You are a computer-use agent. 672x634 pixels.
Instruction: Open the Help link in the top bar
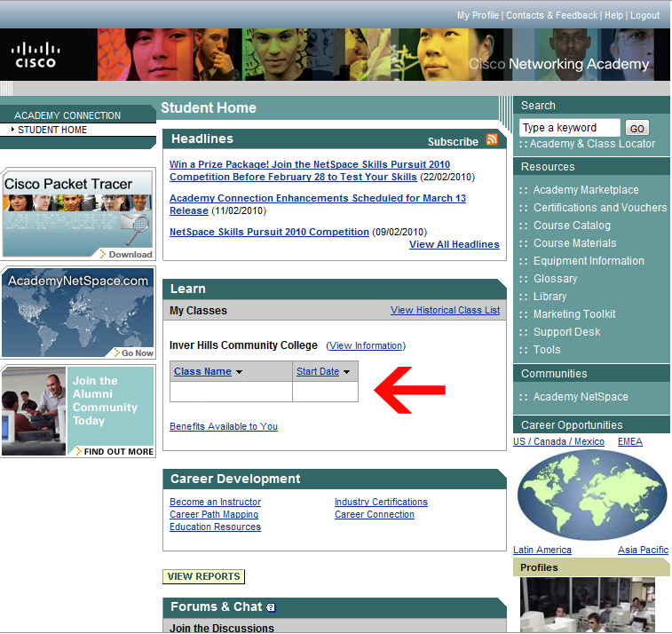[x=613, y=15]
